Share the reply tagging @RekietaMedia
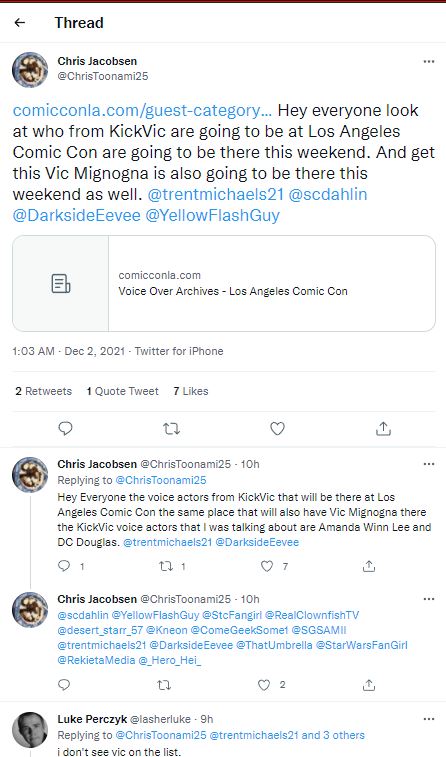The width and height of the screenshot is (446, 757). [x=369, y=685]
